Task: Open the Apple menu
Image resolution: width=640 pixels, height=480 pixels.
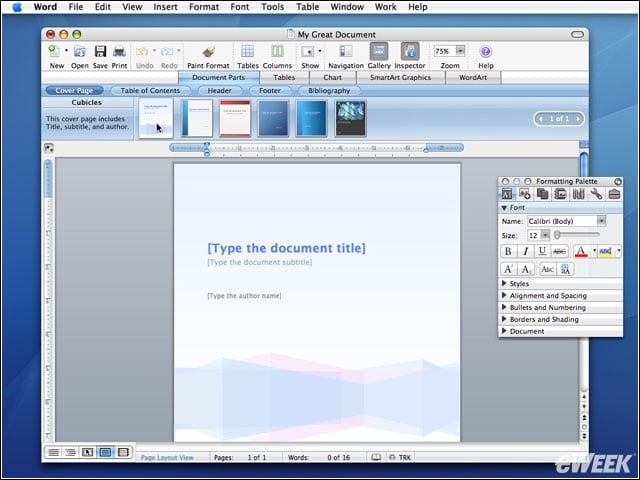Action: coord(17,7)
